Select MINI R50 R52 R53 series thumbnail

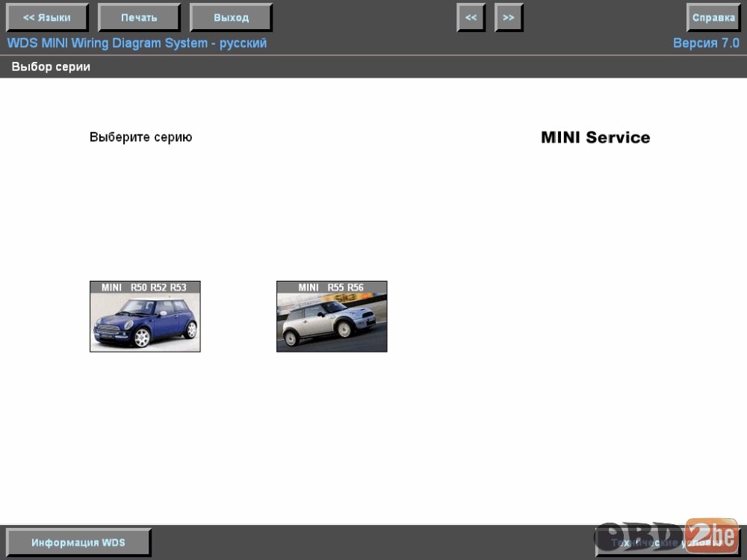point(146,317)
